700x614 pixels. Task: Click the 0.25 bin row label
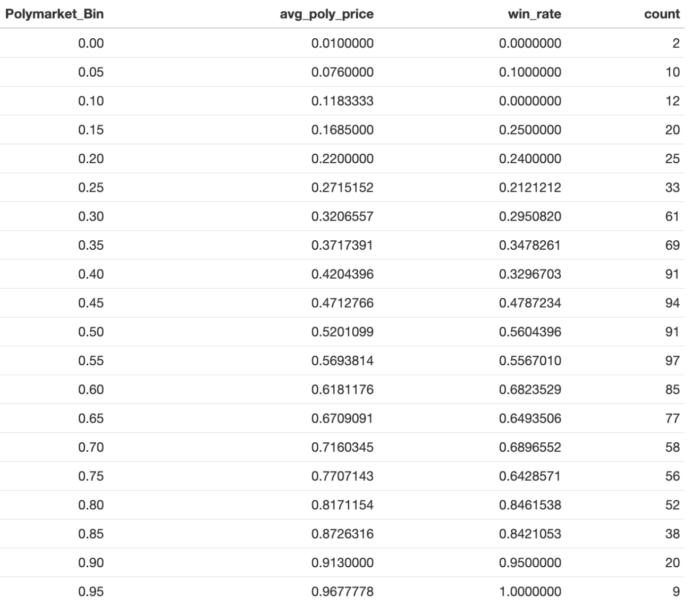coord(91,188)
